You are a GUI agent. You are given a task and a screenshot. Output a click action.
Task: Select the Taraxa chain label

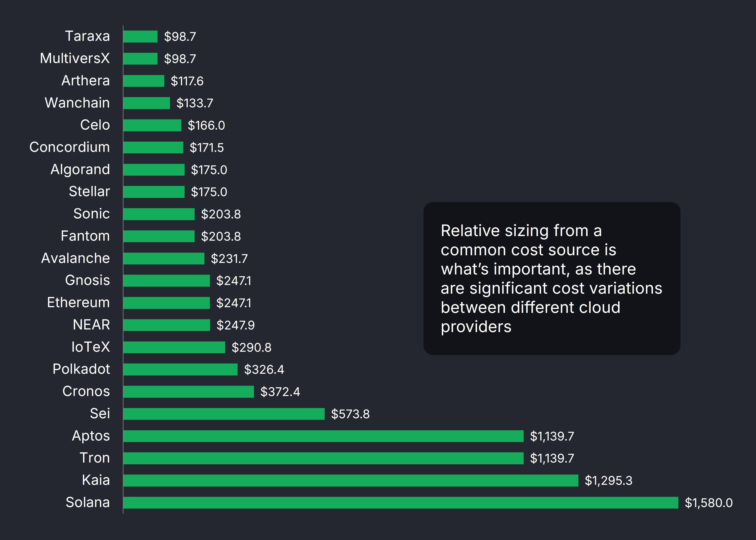(x=87, y=36)
